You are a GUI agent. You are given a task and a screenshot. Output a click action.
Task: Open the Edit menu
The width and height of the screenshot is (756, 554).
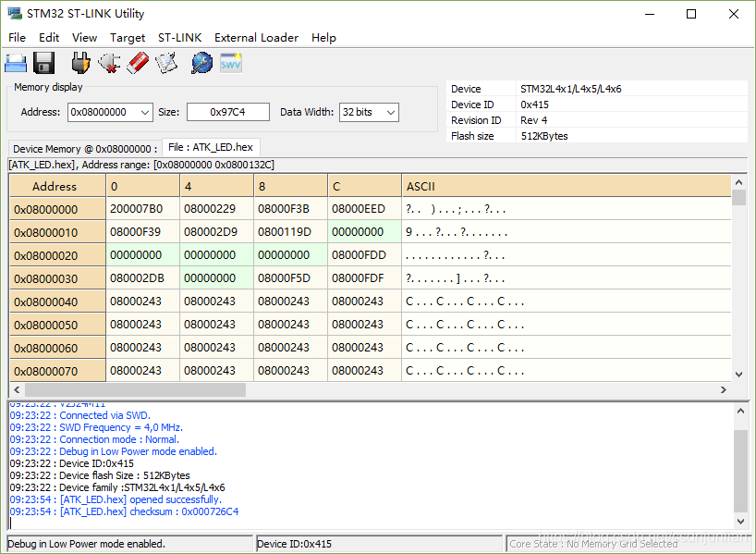[49, 38]
